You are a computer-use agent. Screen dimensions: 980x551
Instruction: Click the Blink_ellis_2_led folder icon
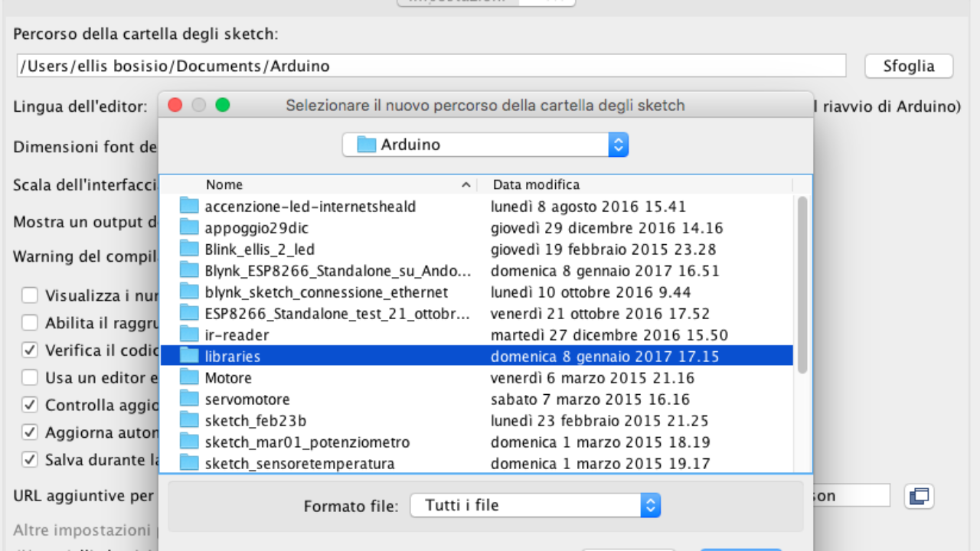click(188, 249)
